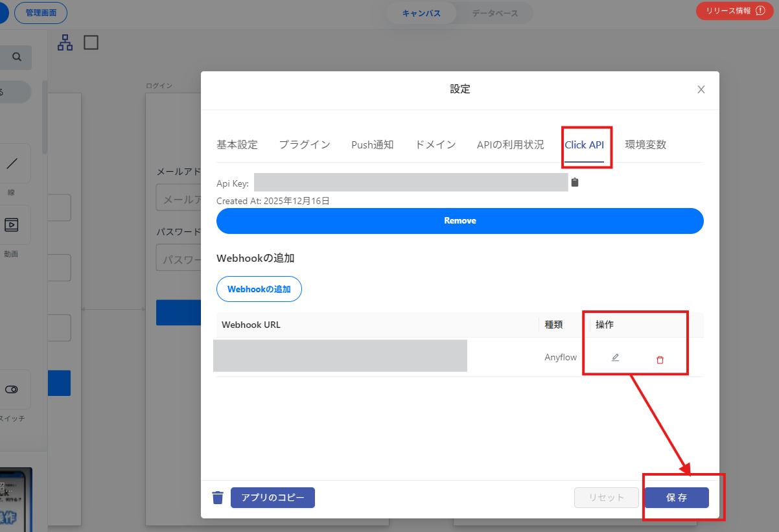
Task: Select the line (線) element icon
Action: tap(12, 164)
